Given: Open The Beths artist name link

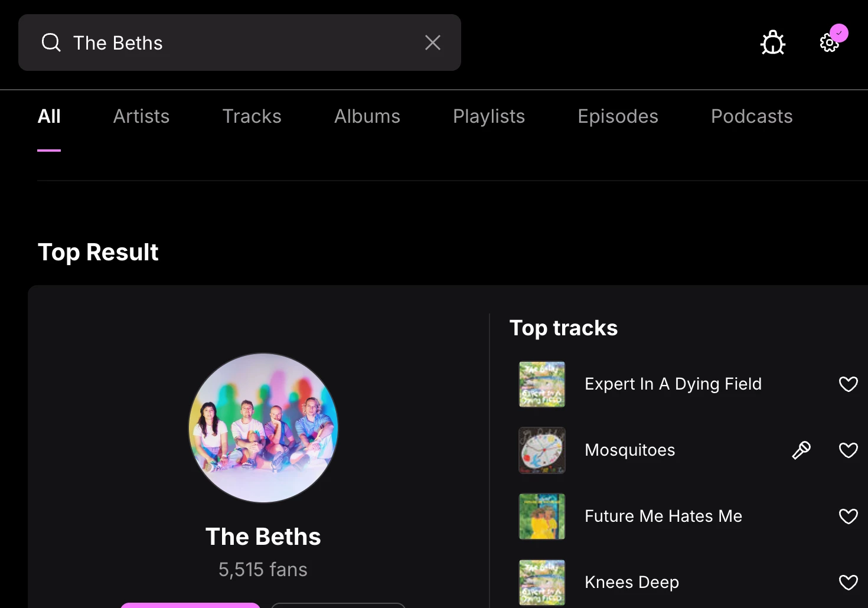Looking at the screenshot, I should click(263, 537).
